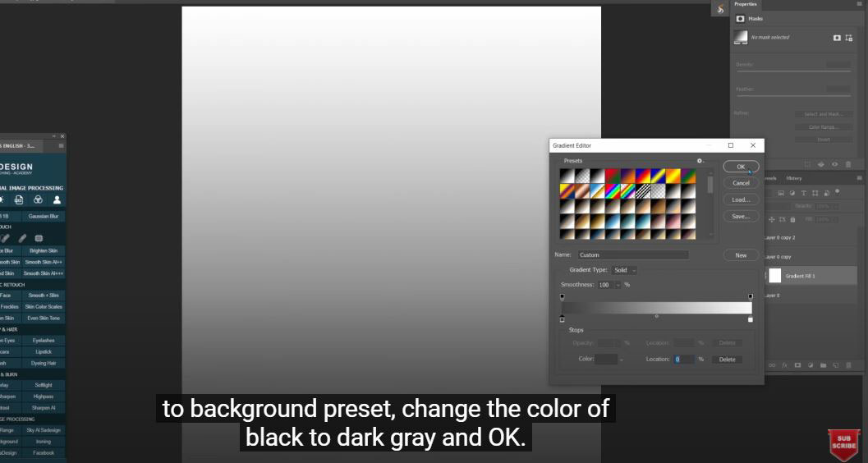The width and height of the screenshot is (868, 463).
Task: Switch to the Properties tab
Action: coord(745,4)
